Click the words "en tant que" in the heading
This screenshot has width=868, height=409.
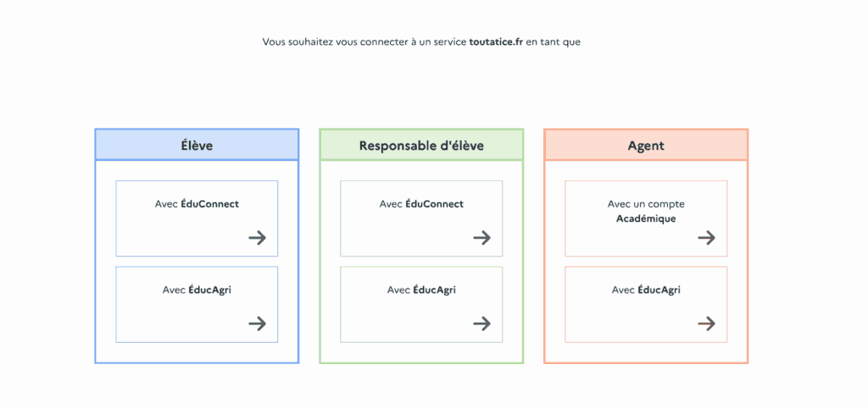pyautogui.click(x=554, y=41)
